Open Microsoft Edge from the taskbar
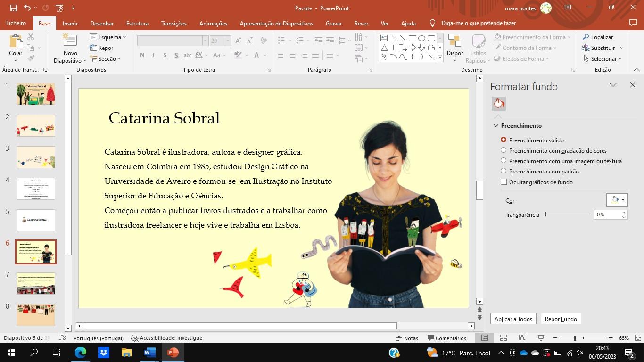644x362 pixels. click(81, 353)
